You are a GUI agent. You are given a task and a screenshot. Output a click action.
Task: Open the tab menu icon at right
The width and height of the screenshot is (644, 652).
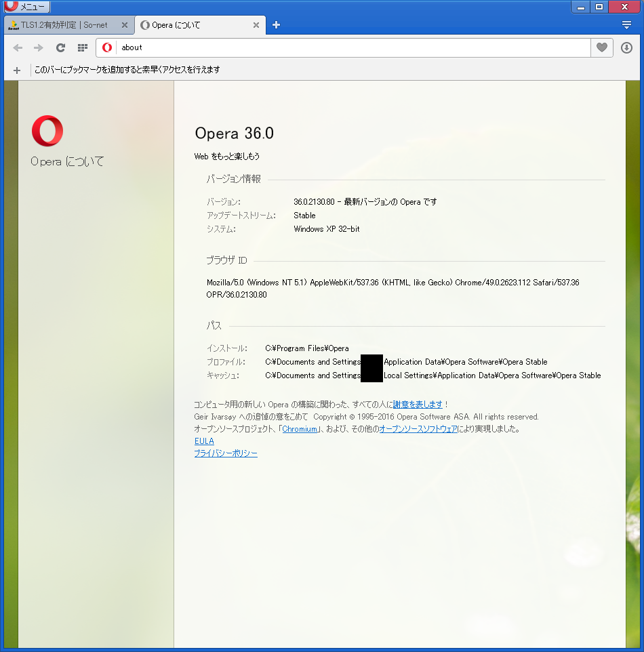[626, 25]
